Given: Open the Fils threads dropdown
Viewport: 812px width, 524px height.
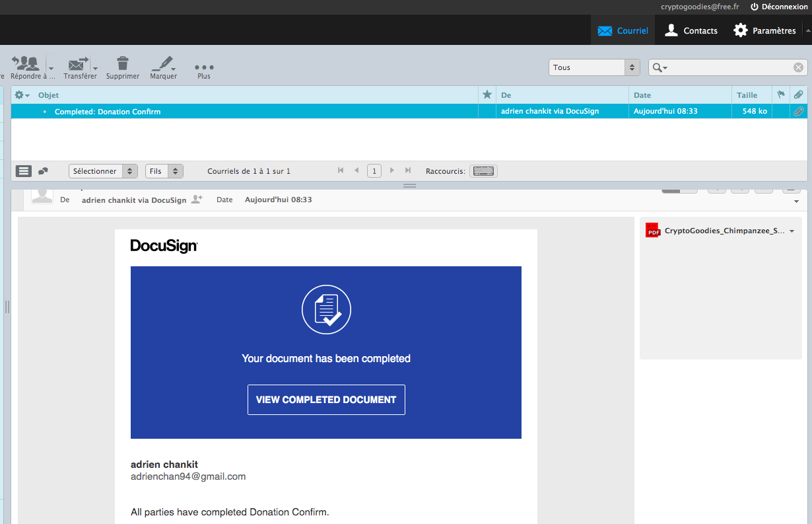Looking at the screenshot, I should pyautogui.click(x=164, y=171).
